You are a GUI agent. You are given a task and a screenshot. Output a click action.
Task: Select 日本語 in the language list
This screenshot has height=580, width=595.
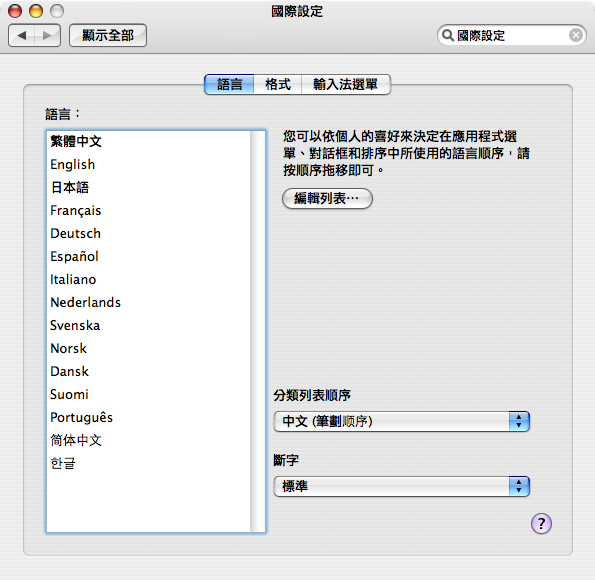pyautogui.click(x=148, y=188)
